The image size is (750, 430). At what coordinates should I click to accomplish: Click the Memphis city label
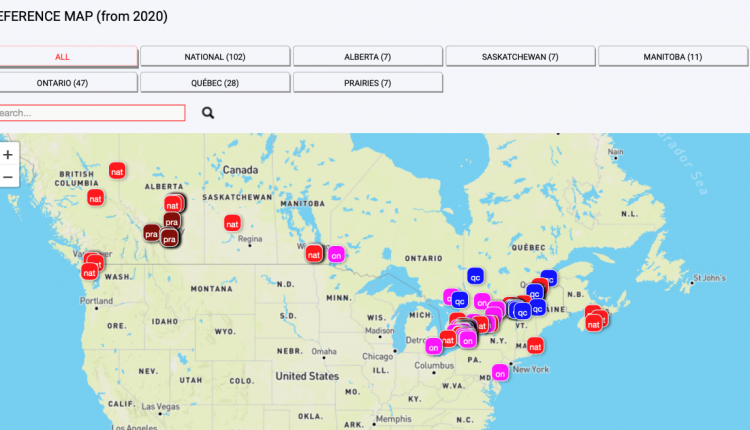point(394,419)
